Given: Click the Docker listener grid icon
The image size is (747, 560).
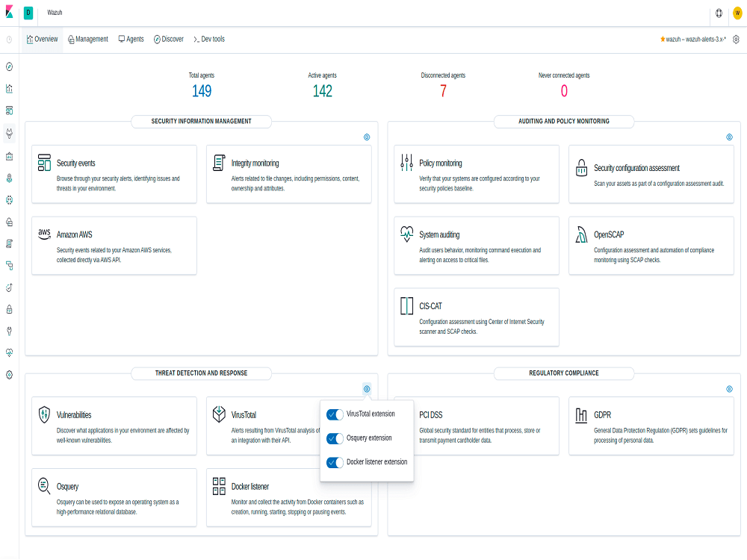Looking at the screenshot, I should tap(219, 486).
